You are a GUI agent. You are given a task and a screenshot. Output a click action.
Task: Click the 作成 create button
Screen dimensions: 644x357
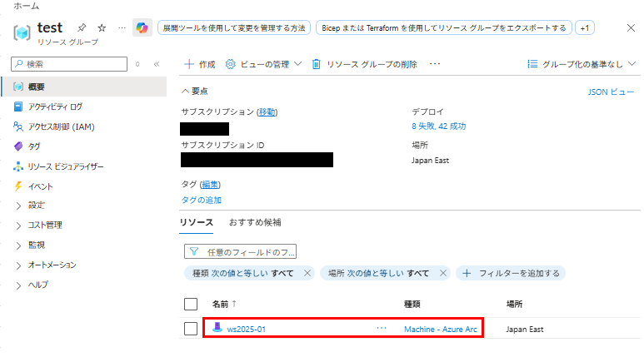tap(200, 64)
